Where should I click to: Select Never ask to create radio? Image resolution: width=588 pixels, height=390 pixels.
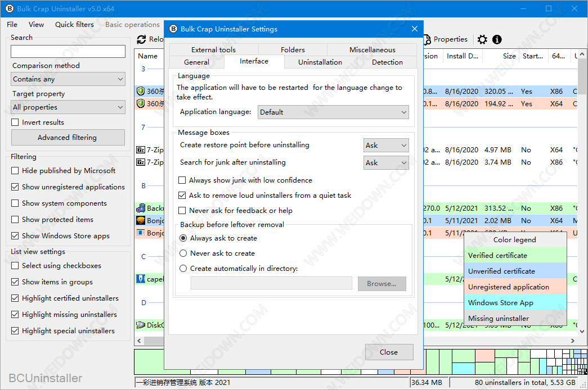coord(183,253)
